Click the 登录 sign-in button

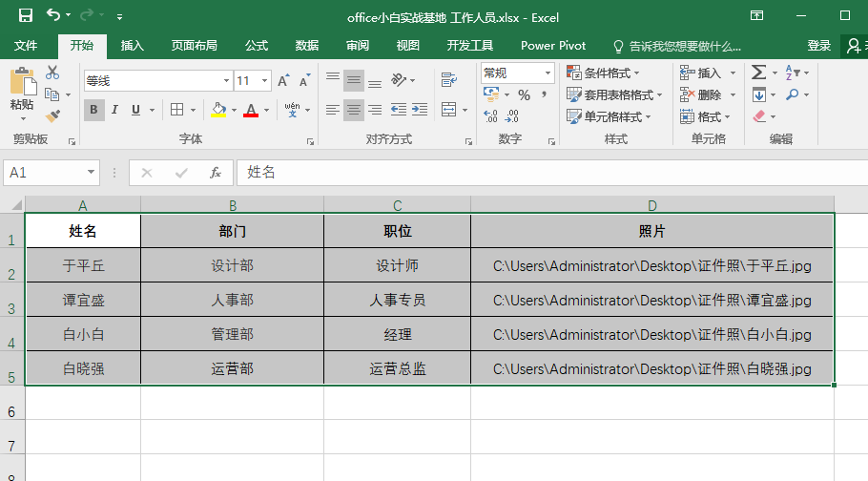pyautogui.click(x=818, y=46)
